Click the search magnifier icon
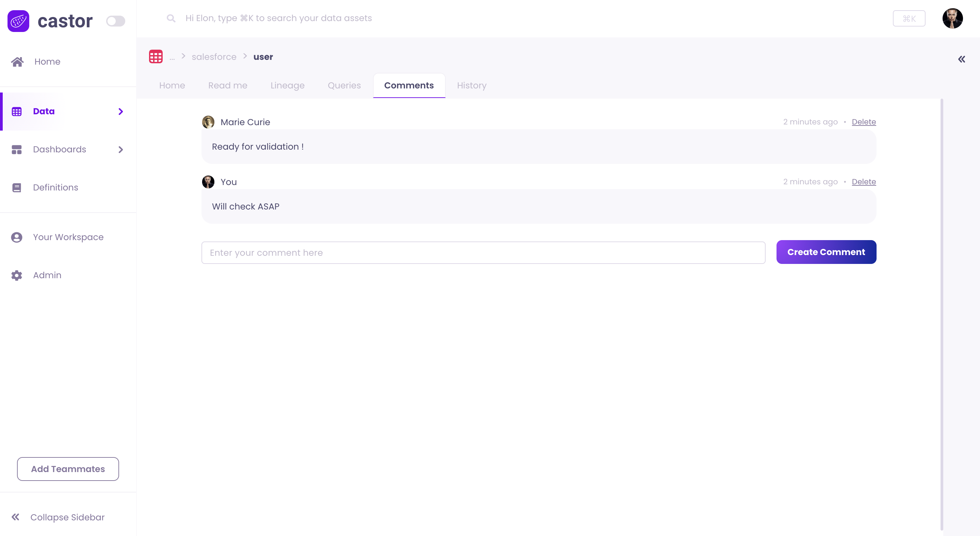The image size is (980, 536). pos(171,18)
